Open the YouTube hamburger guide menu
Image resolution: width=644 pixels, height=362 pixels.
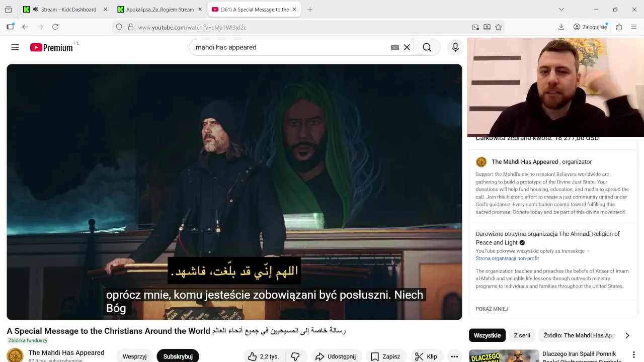(15, 47)
